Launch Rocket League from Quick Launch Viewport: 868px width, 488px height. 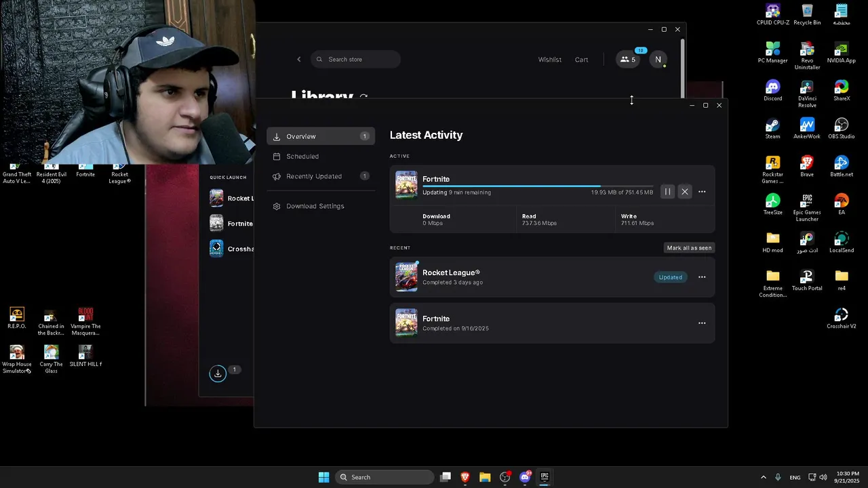[231, 198]
